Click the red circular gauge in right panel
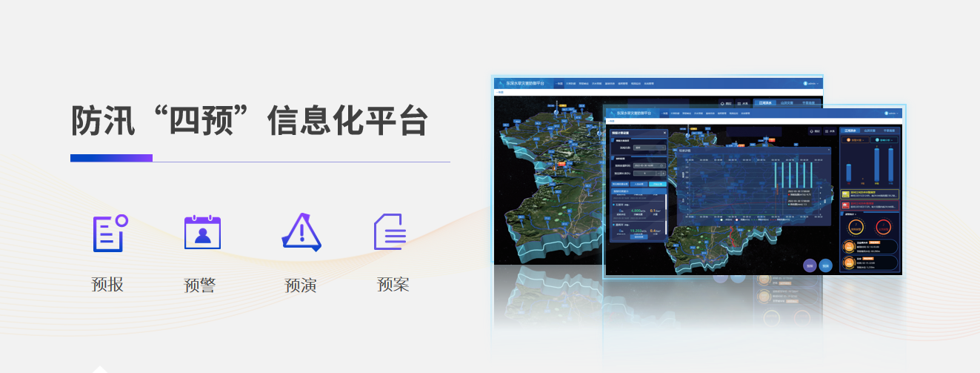 [883, 227]
